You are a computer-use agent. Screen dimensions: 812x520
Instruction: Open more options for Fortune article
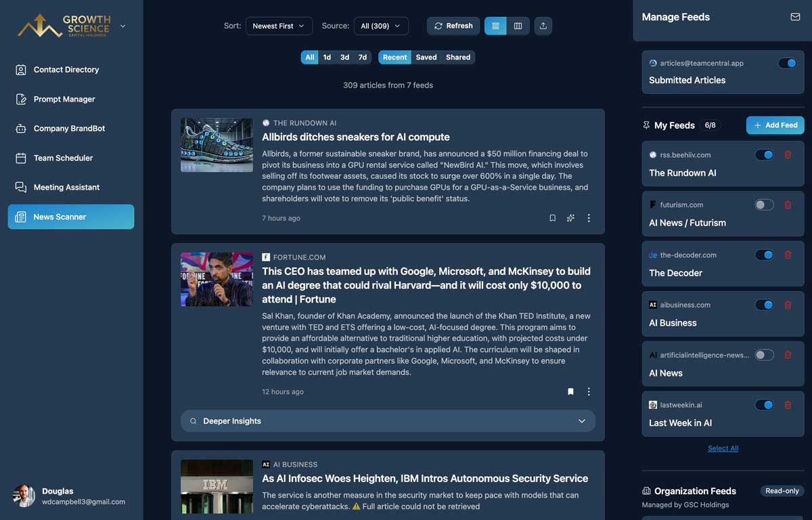(589, 391)
